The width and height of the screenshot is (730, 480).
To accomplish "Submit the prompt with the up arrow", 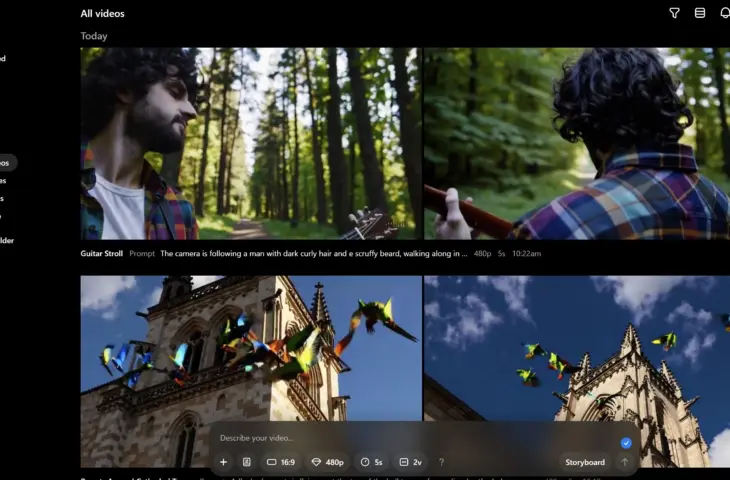I will [x=625, y=462].
